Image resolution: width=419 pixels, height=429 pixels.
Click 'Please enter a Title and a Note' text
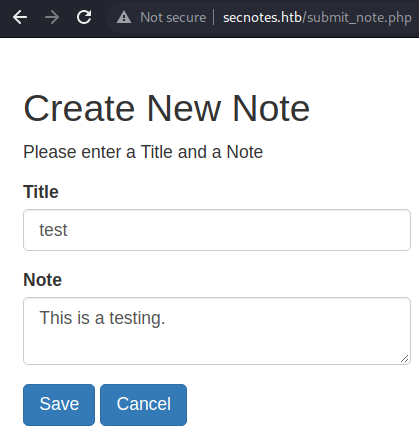[x=143, y=152]
